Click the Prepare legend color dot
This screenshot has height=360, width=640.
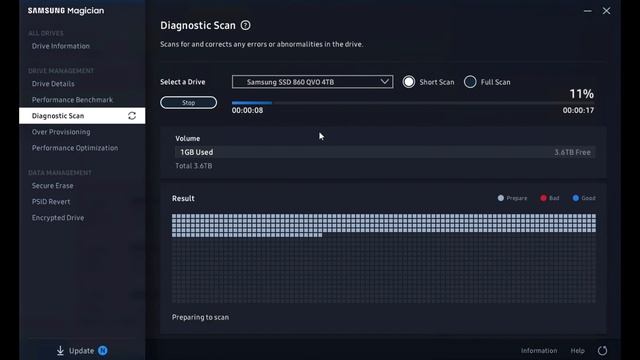point(501,198)
